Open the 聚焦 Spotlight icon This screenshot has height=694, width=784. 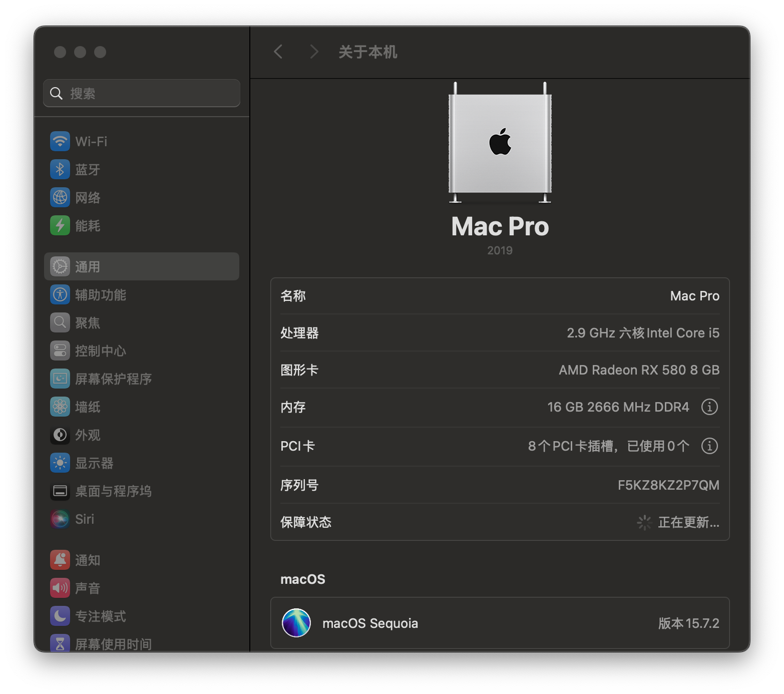[60, 322]
